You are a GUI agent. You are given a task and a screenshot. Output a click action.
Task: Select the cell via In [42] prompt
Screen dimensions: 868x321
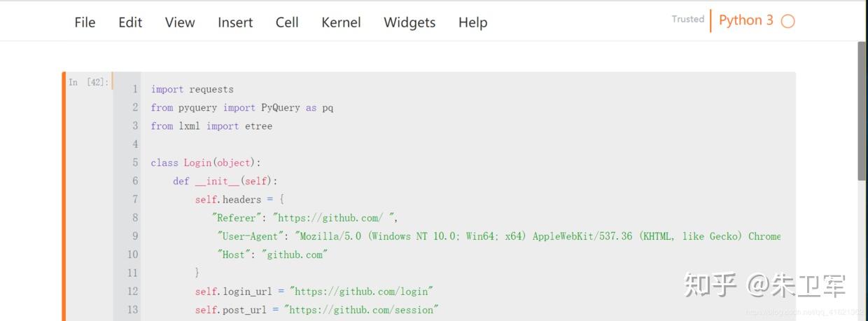(88, 83)
